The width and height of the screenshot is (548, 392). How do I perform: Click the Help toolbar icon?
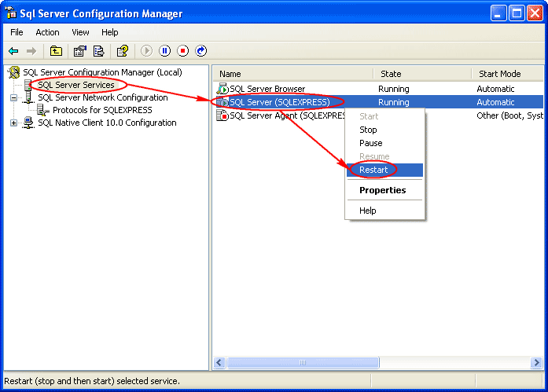[x=122, y=51]
